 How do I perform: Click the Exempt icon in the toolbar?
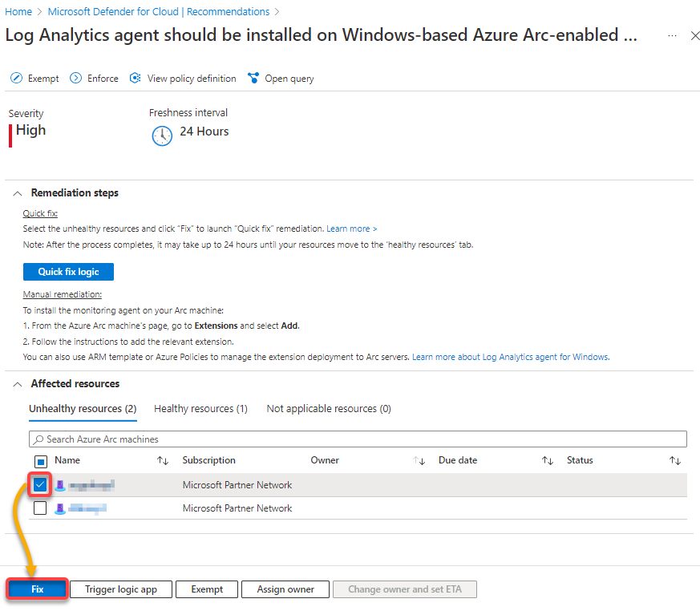(16, 78)
